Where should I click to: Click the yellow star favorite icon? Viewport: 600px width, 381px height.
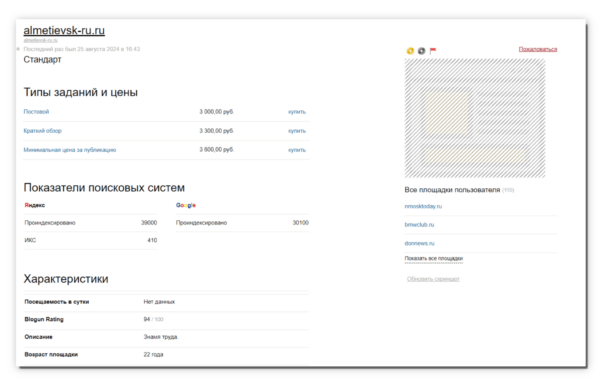click(410, 50)
